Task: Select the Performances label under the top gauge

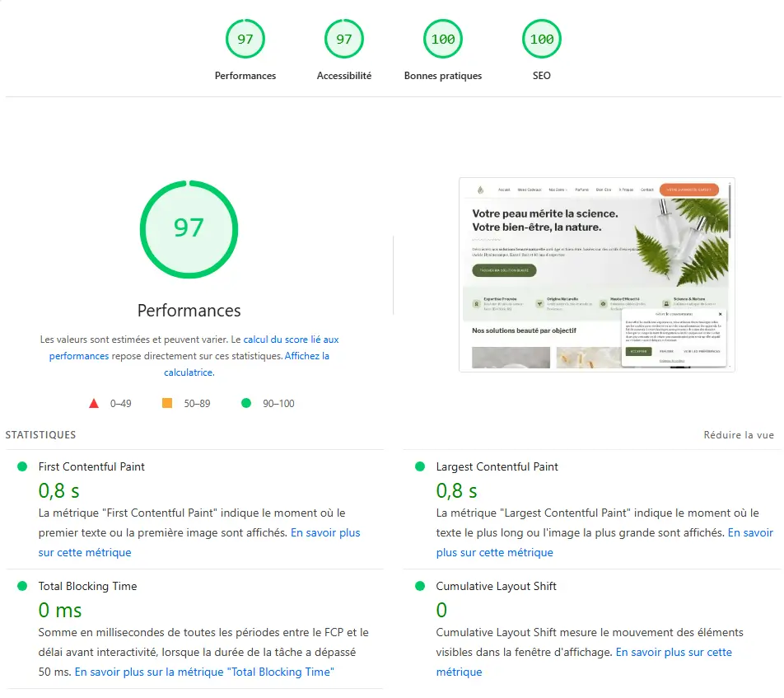Action: click(189, 311)
